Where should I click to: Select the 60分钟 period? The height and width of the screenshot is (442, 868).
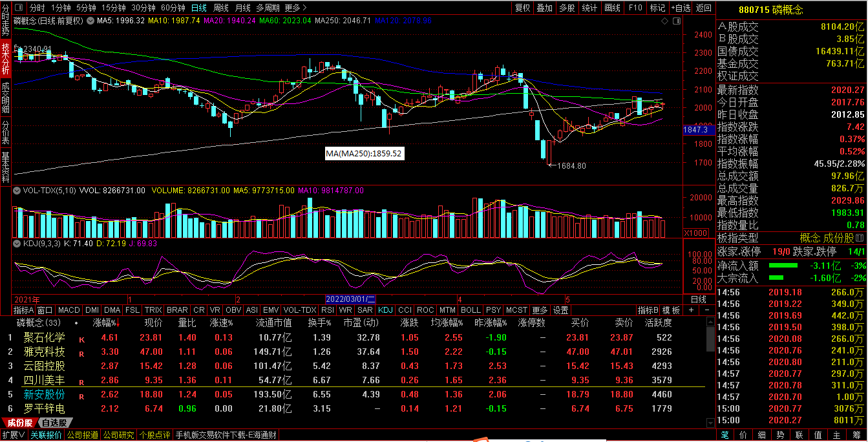(173, 8)
